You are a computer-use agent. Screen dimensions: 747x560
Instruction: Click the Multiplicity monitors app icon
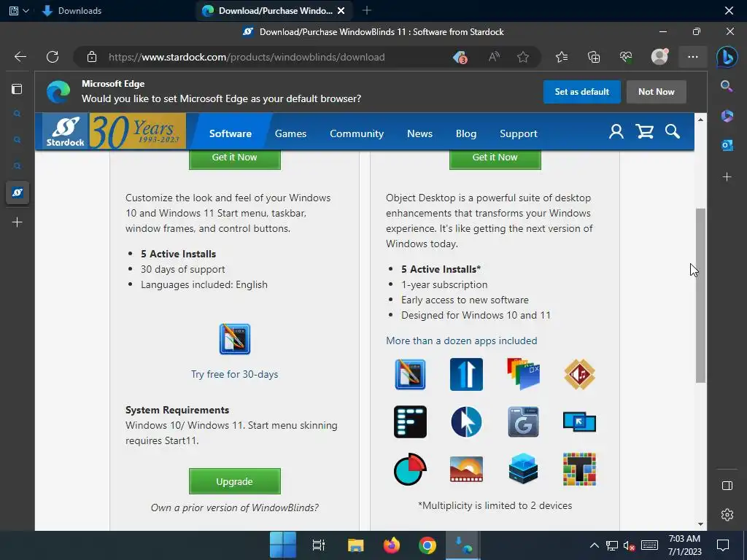[x=579, y=422]
